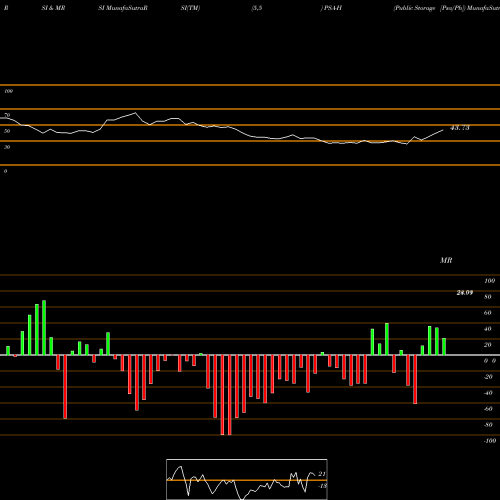Click the RSI axis label 30

(7, 147)
